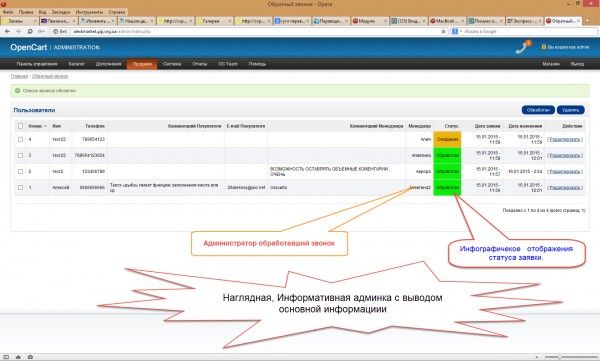Open the search engine dropdown beside Google field

tap(461, 31)
